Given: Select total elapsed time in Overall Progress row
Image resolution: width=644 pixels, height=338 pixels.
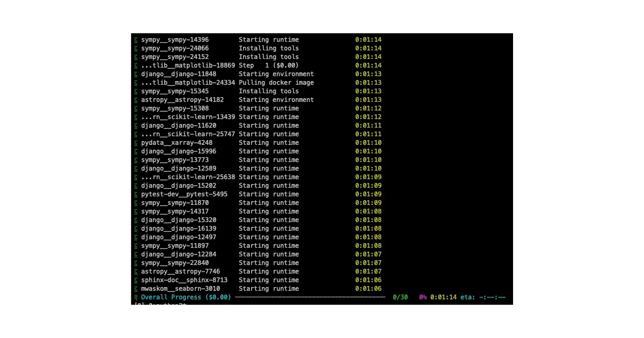Looking at the screenshot, I should 443,297.
